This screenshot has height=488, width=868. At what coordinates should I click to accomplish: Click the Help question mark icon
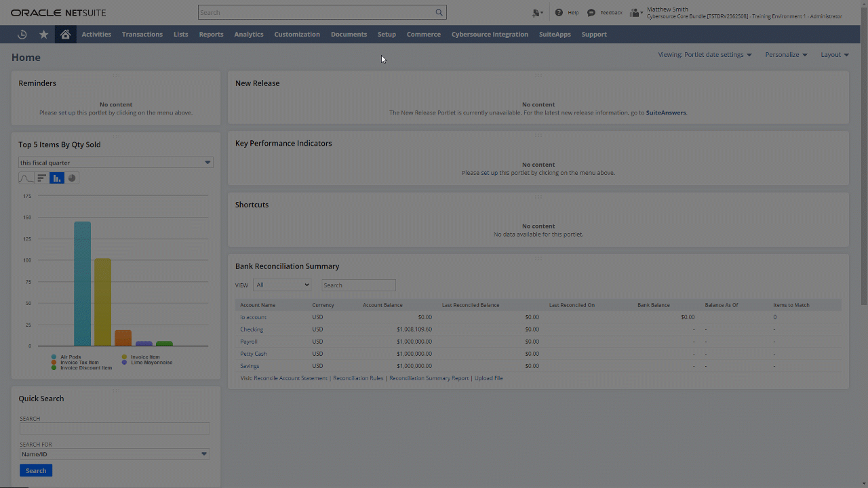(559, 13)
